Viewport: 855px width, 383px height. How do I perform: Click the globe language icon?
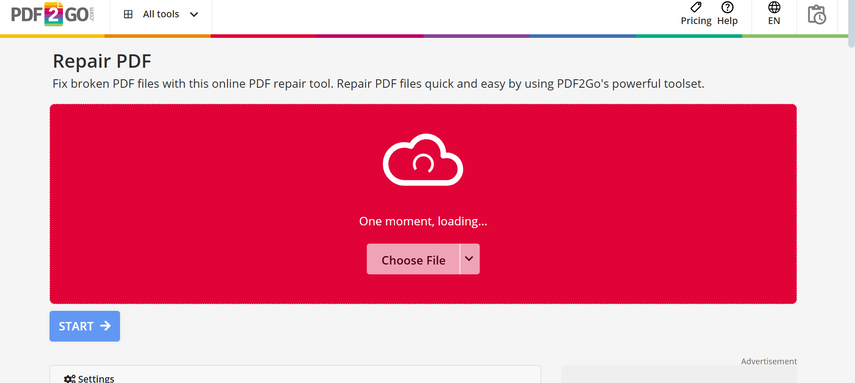coord(774,7)
